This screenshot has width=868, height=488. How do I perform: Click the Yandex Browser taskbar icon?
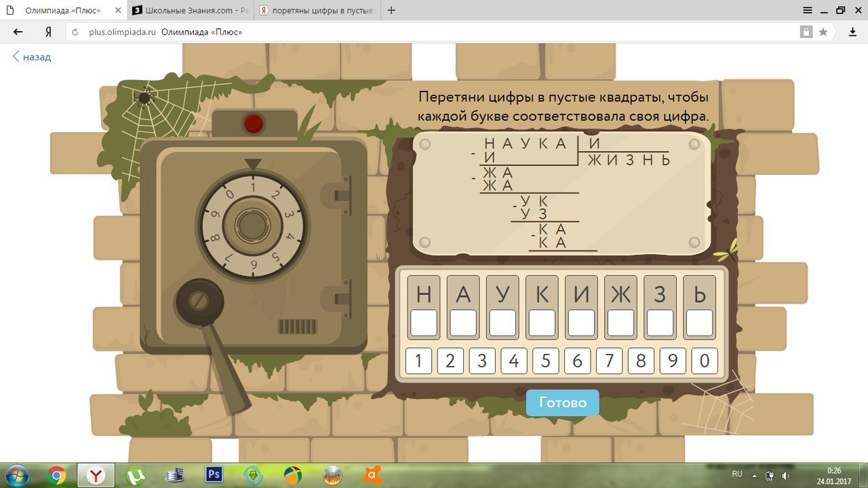[x=96, y=475]
